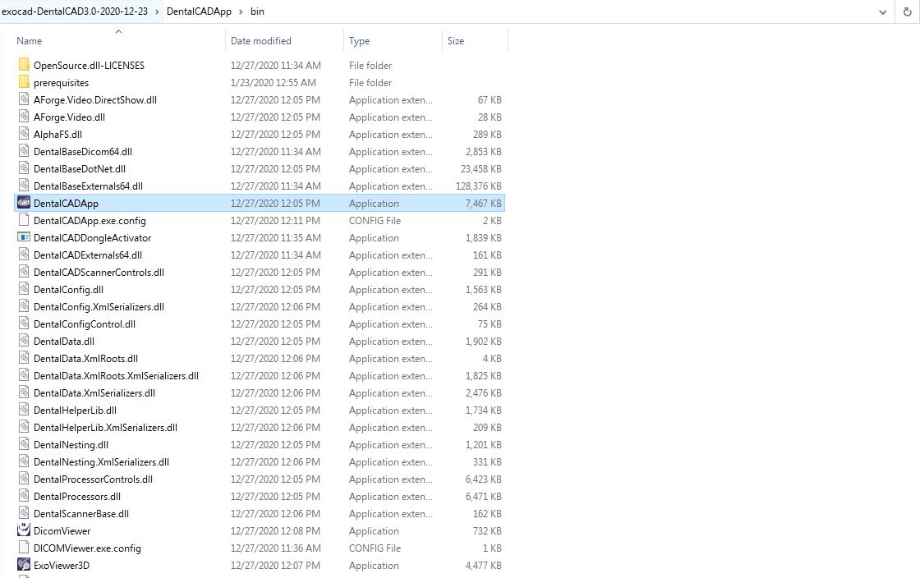
Task: Click the DentalBaseDicom64.dll file icon
Action: [x=24, y=151]
